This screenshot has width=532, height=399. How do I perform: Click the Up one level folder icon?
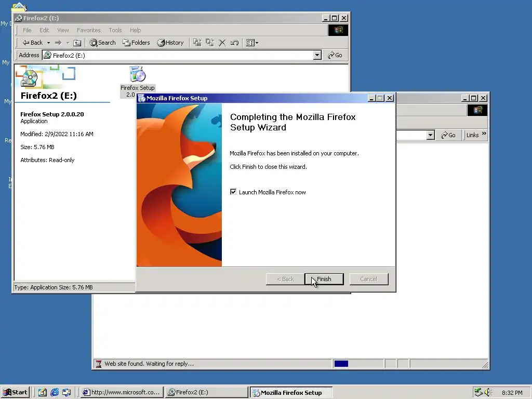click(x=77, y=43)
